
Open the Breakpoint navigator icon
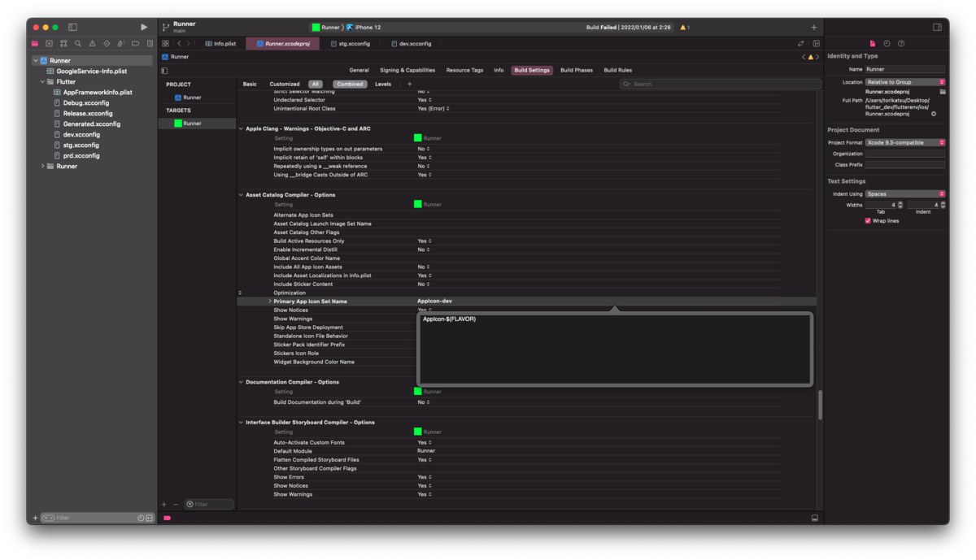pyautogui.click(x=135, y=43)
